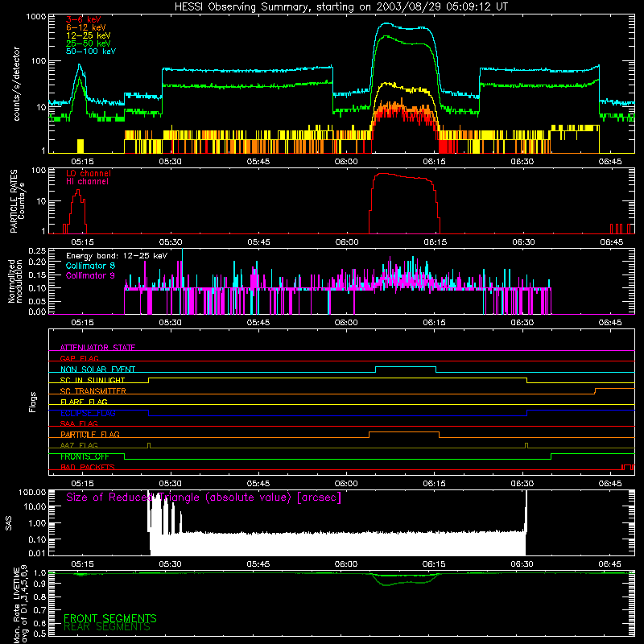Click the SC_IN_SUNLIGHT flag label
644x644 pixels.
point(93,380)
